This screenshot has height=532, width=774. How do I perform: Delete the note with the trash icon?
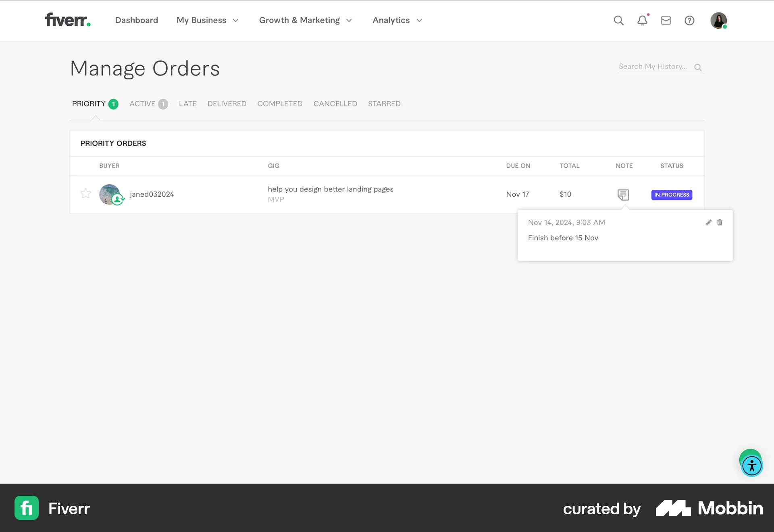coord(720,222)
